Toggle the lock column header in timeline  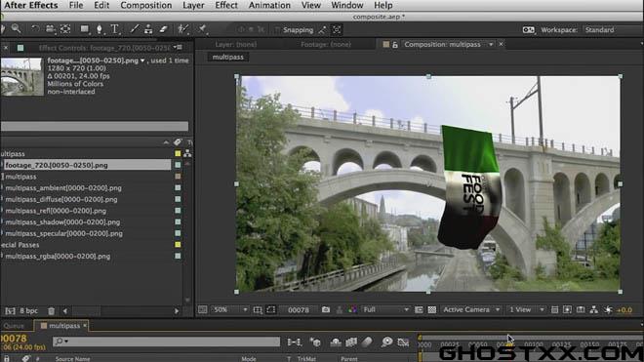[7, 359]
